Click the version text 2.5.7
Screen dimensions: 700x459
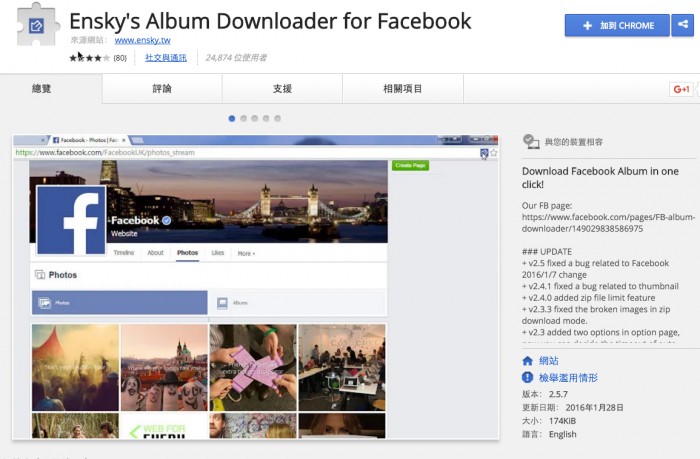[x=558, y=394]
